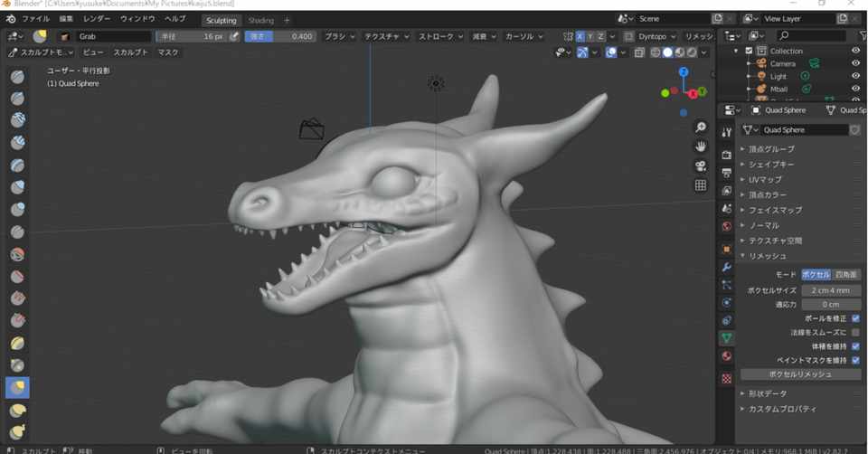Open Physics properties tab
The width and height of the screenshot is (868, 454).
[x=726, y=302]
